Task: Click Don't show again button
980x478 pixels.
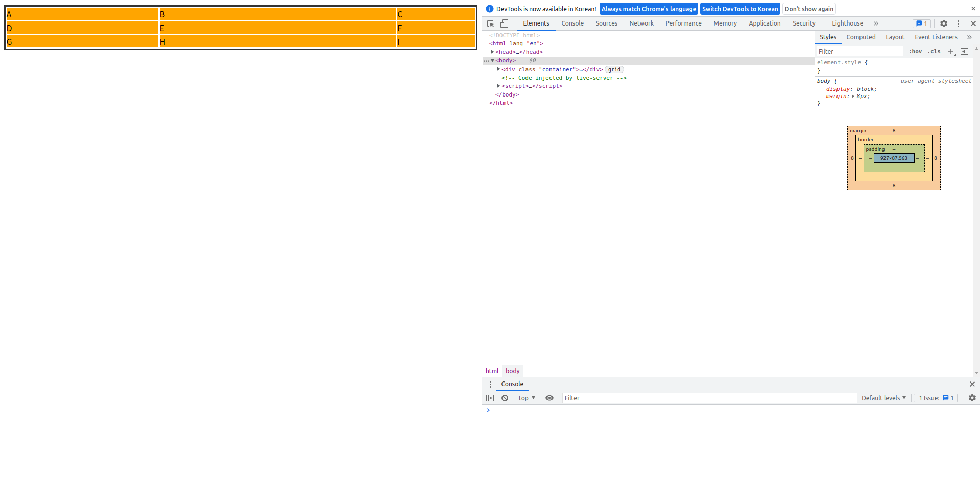Action: (x=809, y=9)
